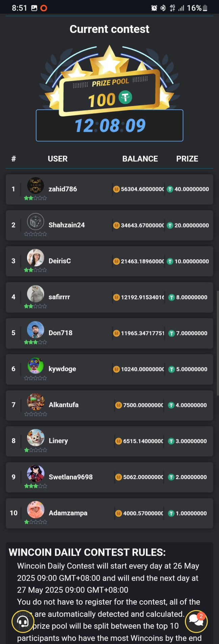The image size is (219, 644).
Task: Tap the contest countdown timer
Action: click(110, 126)
